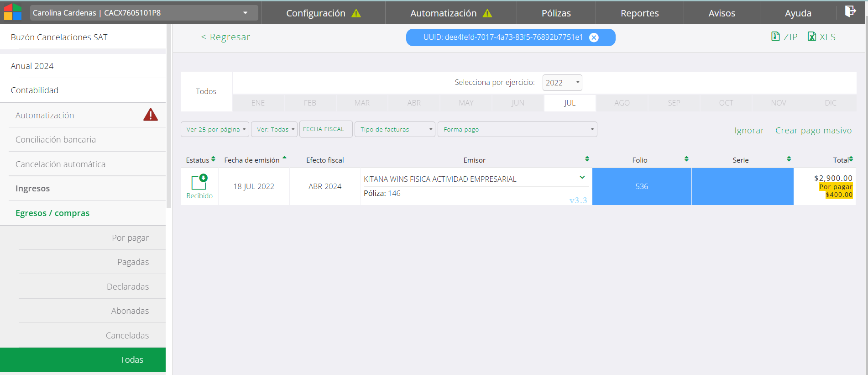Screen dimensions: 868x375
Task: Go back using the Regresar link
Action: pos(225,37)
